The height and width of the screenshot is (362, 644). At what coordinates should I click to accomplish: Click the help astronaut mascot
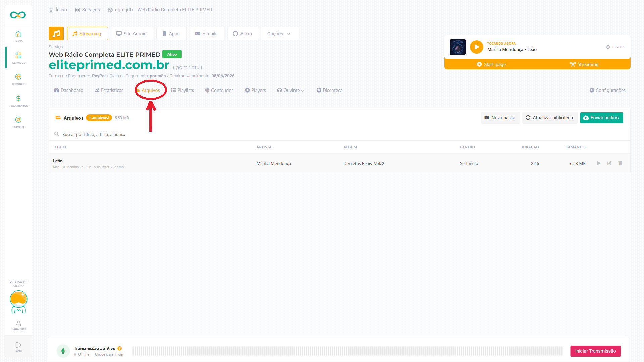click(18, 302)
